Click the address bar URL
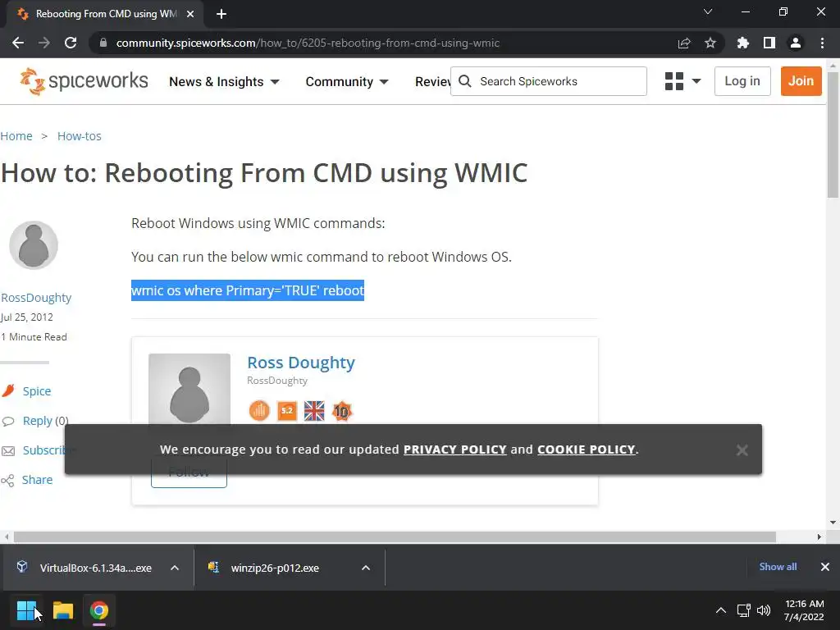840x630 pixels. 308,43
